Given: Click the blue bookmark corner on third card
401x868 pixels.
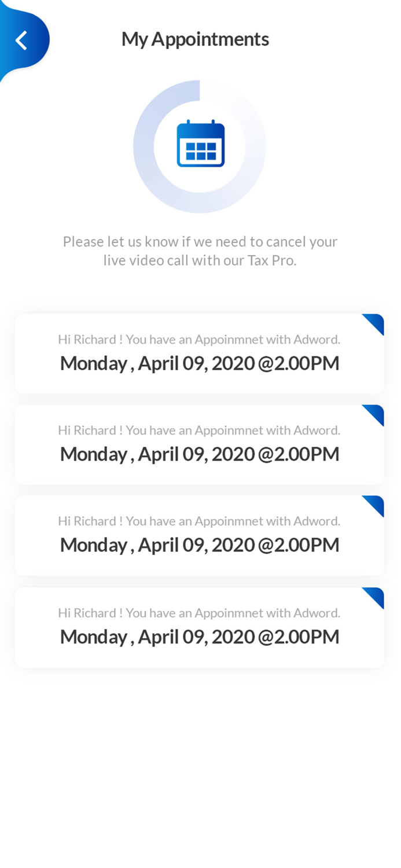Looking at the screenshot, I should pyautogui.click(x=374, y=505).
